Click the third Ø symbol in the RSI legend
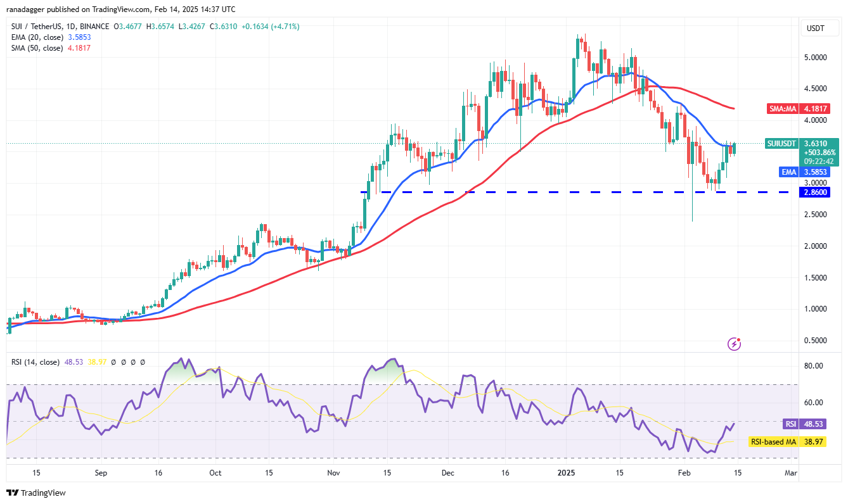Image resolution: width=848 pixels, height=504 pixels. click(133, 362)
